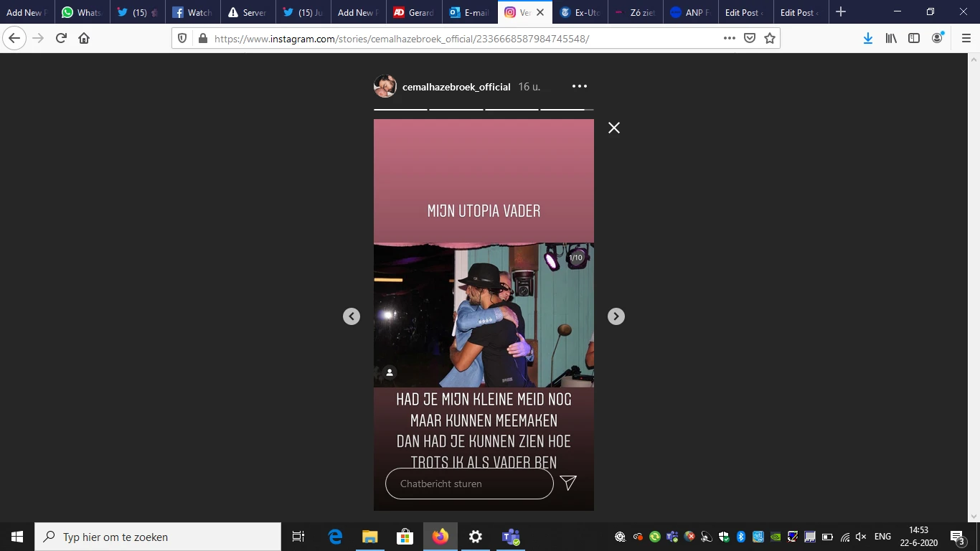The width and height of the screenshot is (980, 551).
Task: Open page actions menu in address bar
Action: tap(730, 39)
